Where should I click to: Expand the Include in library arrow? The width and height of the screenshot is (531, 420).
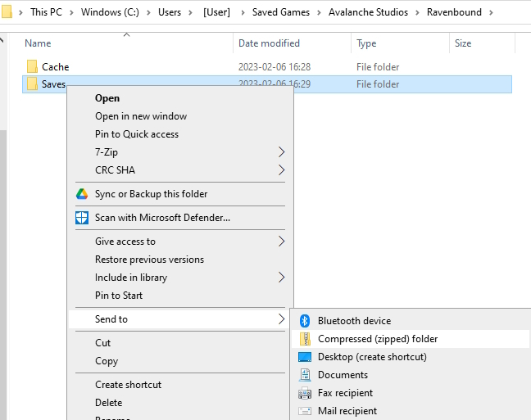pyautogui.click(x=281, y=278)
